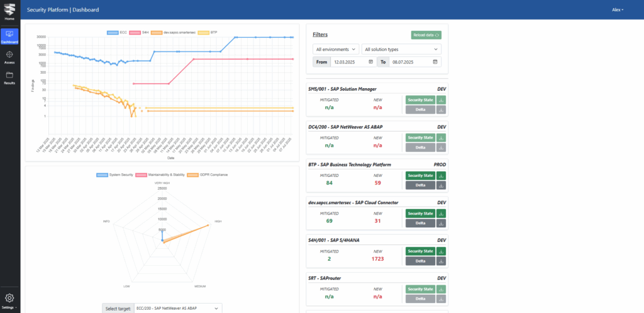The height and width of the screenshot is (313, 644).
Task: Click the Reload data button
Action: pos(426,35)
